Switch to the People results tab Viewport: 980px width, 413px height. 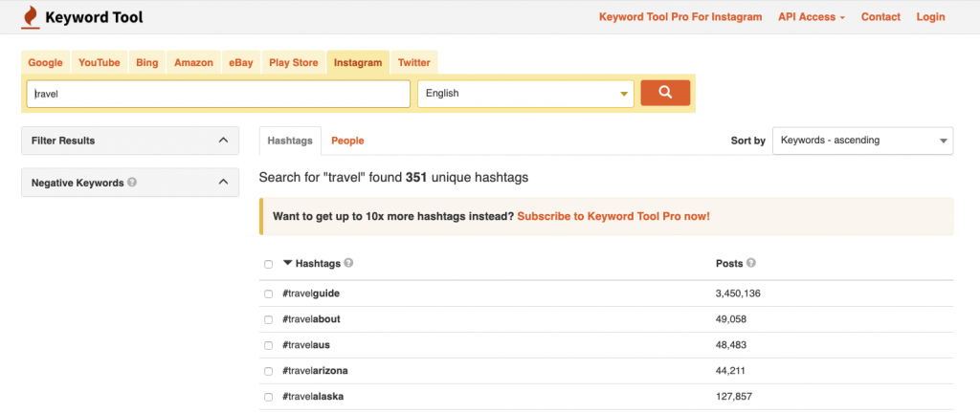pos(347,141)
